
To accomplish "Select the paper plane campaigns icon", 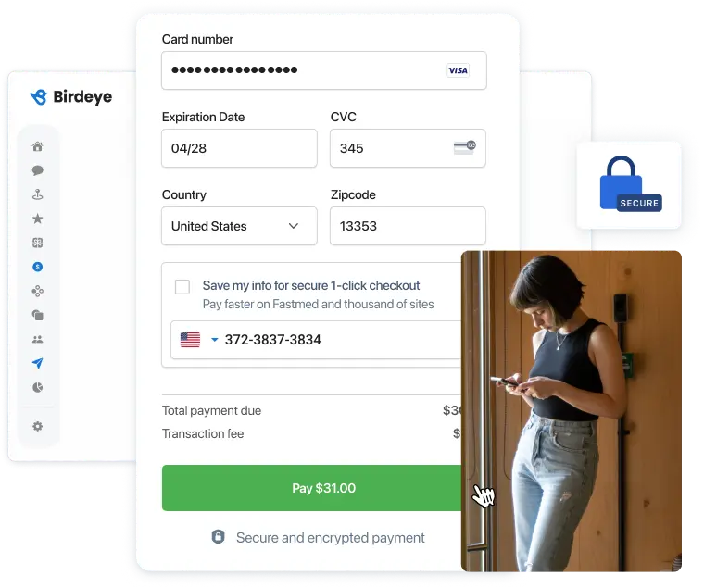I will pyautogui.click(x=38, y=363).
